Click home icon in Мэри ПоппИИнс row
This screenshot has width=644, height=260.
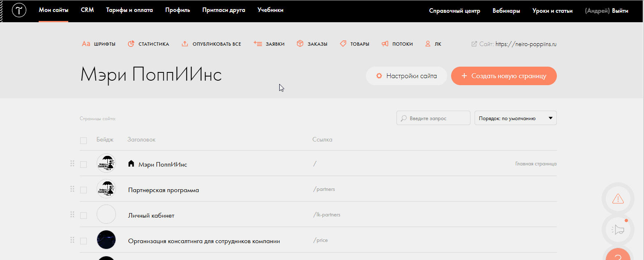tap(131, 164)
